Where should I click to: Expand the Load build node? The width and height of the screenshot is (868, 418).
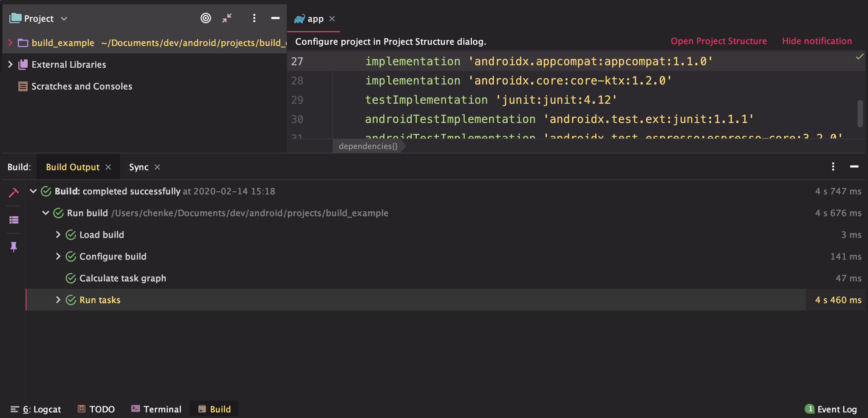click(58, 234)
